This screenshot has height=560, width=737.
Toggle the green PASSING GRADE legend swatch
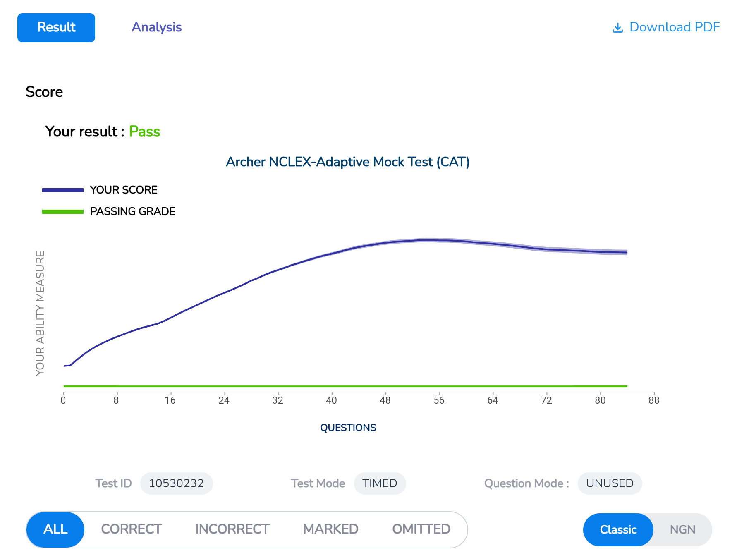coord(63,212)
